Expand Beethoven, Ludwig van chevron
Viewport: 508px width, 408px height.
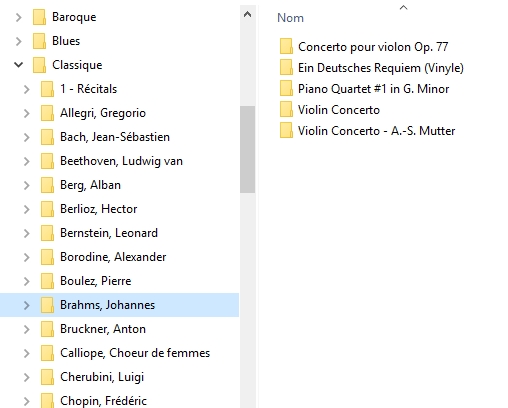(27, 161)
